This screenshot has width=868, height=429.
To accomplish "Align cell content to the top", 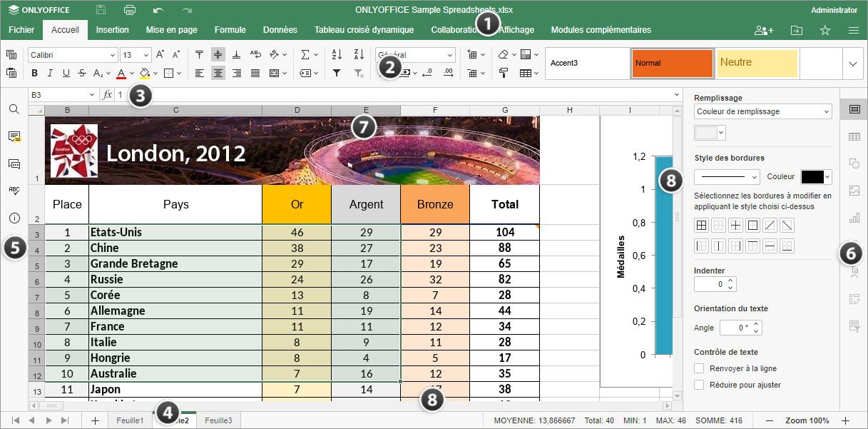I will point(200,55).
